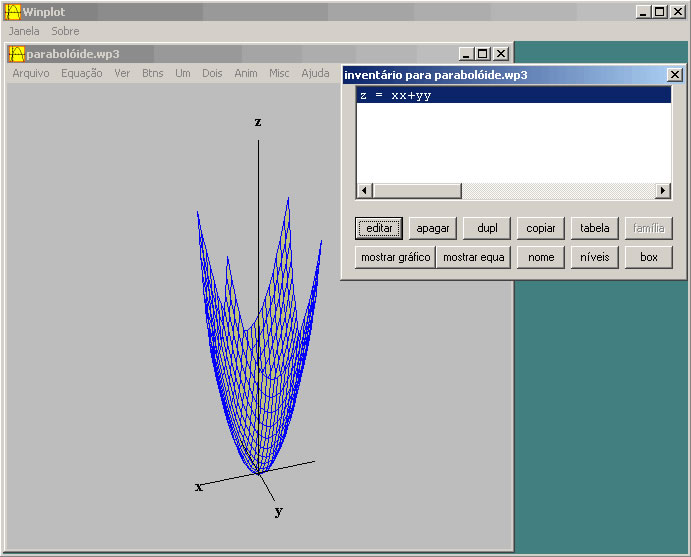
Task: Click the x axis label
Action: [199, 487]
